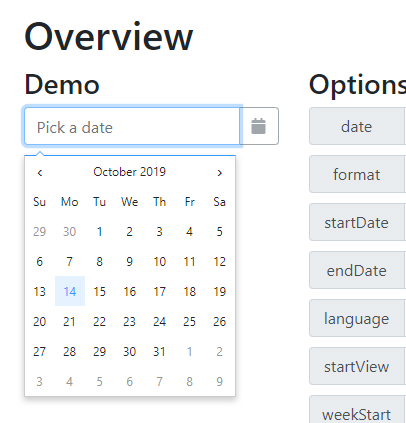Select the startDate option

pos(357,222)
